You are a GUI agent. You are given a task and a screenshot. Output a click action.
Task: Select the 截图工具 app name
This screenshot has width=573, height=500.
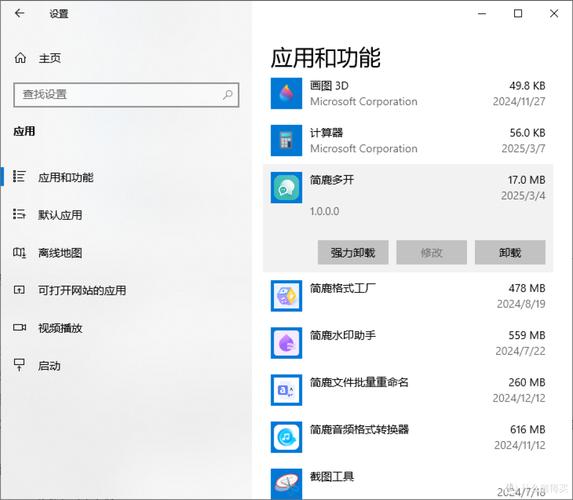[332, 477]
